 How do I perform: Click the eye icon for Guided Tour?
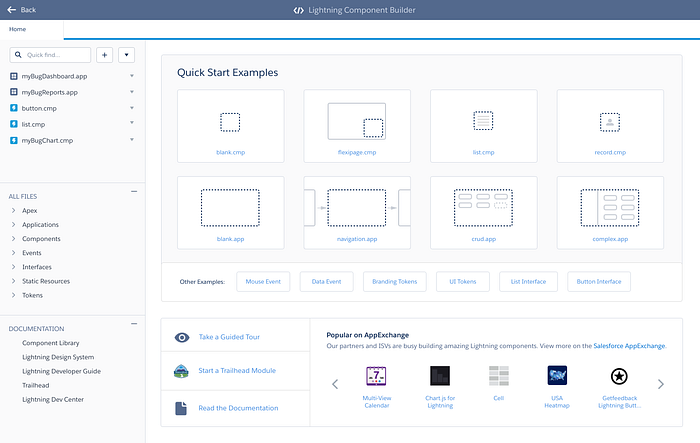[181, 338]
